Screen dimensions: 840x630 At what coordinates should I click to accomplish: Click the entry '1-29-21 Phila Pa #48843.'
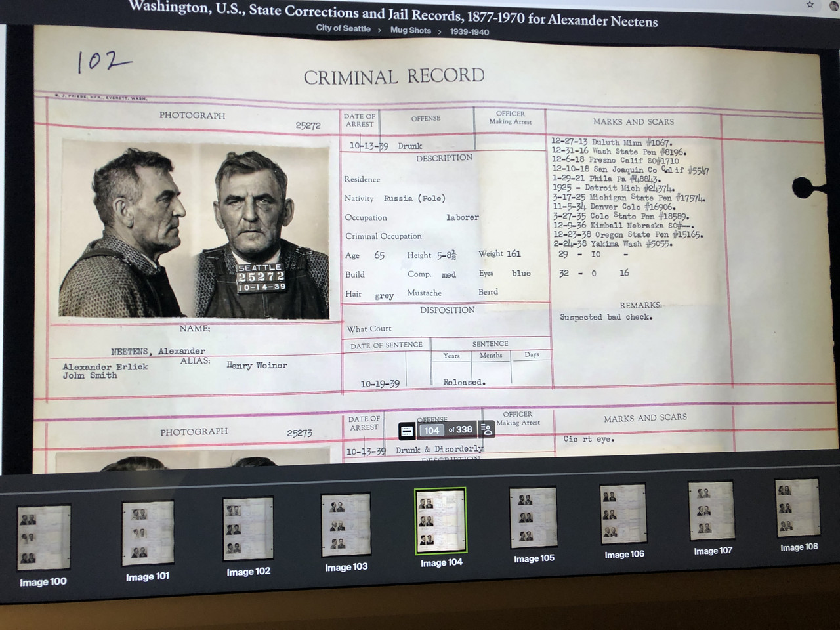607,178
